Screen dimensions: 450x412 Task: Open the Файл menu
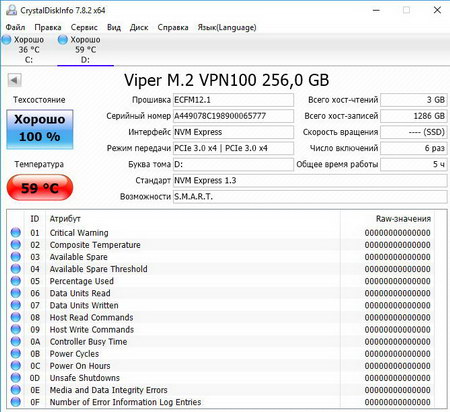[15, 27]
